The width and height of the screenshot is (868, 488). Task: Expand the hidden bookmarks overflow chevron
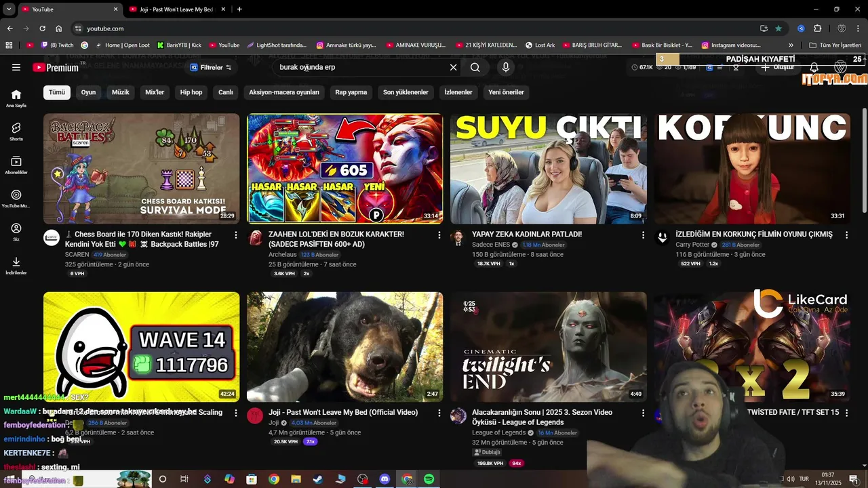tap(791, 45)
